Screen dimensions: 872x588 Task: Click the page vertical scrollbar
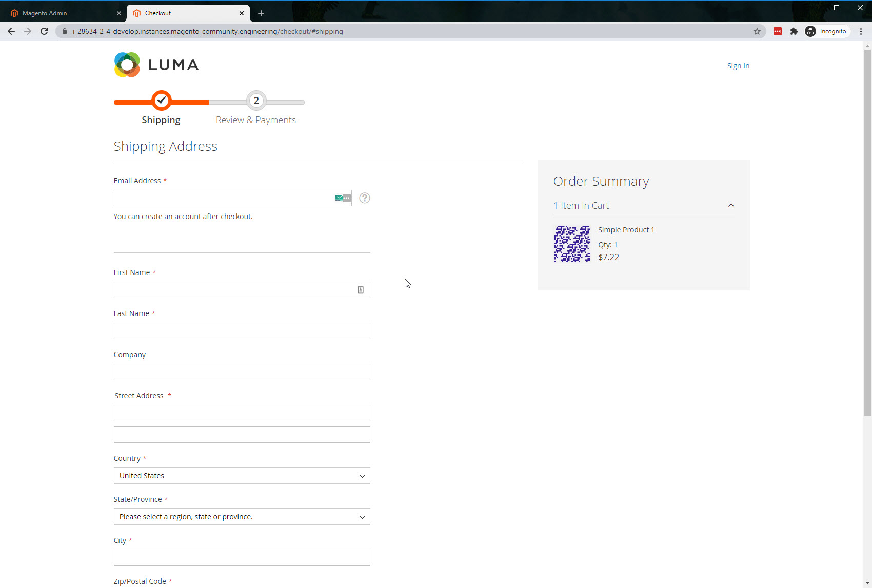point(867,233)
